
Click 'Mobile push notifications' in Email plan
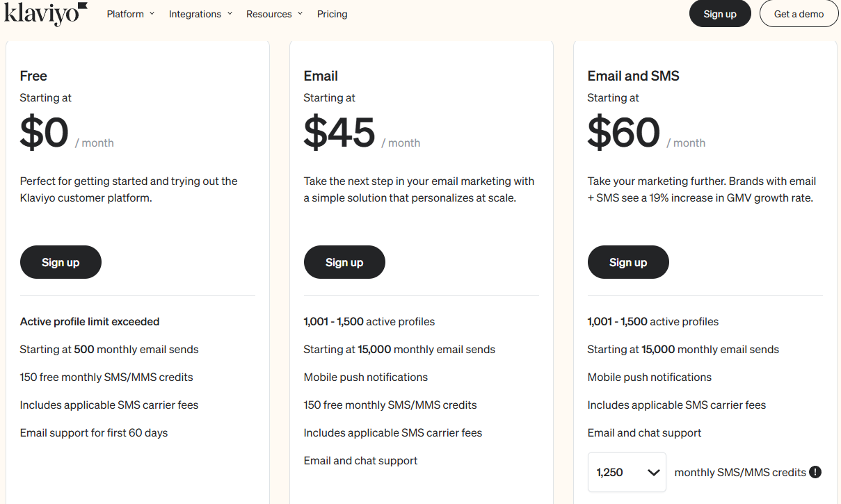(x=366, y=377)
